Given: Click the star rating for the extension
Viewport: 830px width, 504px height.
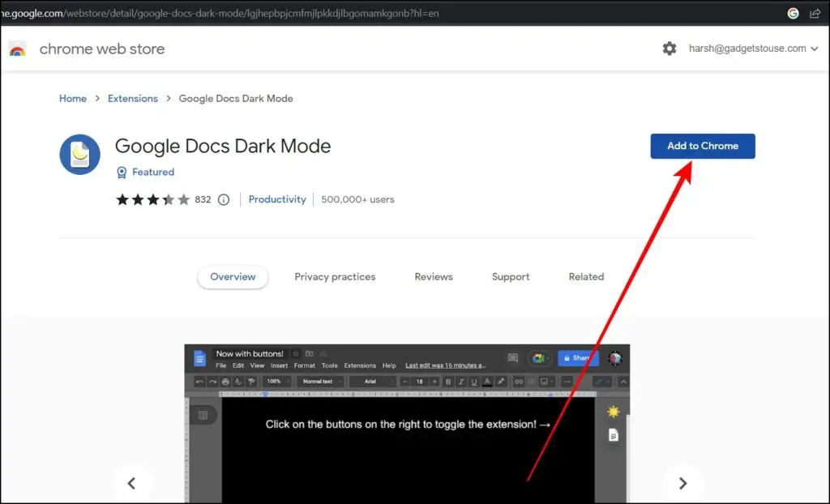Looking at the screenshot, I should 152,199.
